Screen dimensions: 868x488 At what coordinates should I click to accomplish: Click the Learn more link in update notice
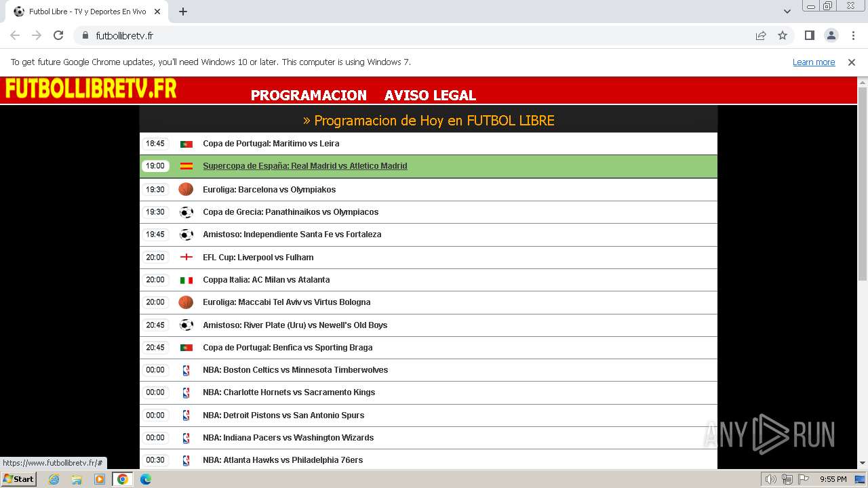pos(814,62)
